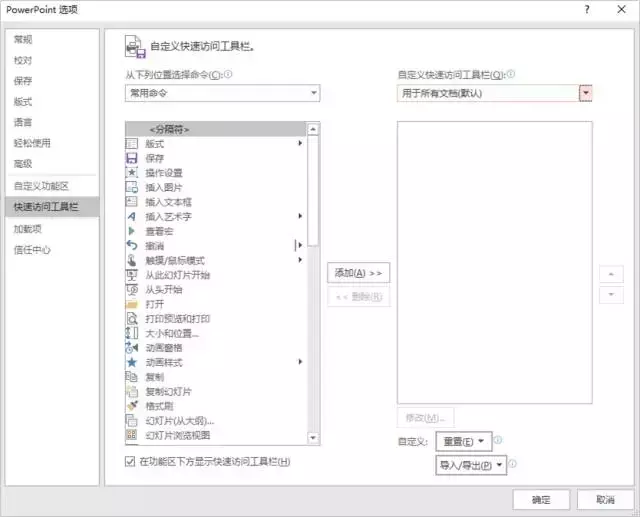Viewport: 640px width, 517px height.
Task: Click the 从头开始 slideshow icon
Action: pyautogui.click(x=131, y=289)
